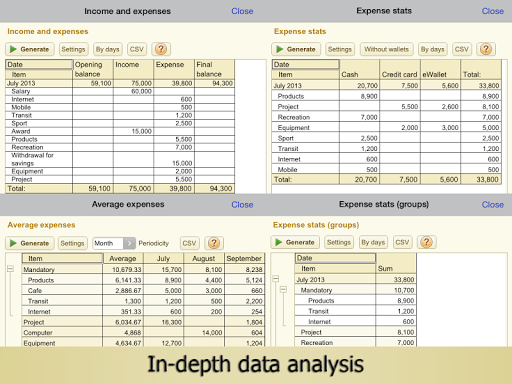Open help in Income and expenses panel
This screenshot has height=384, width=512.
click(161, 49)
